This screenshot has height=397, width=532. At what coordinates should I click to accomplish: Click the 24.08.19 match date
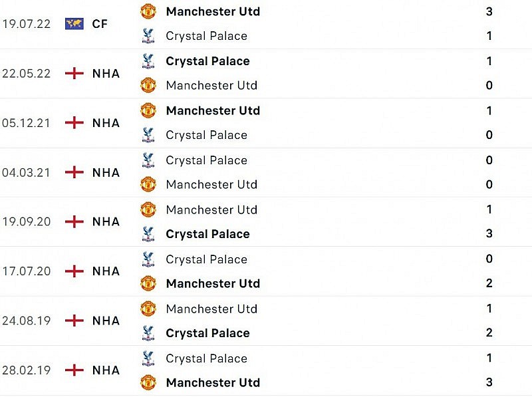(26, 321)
